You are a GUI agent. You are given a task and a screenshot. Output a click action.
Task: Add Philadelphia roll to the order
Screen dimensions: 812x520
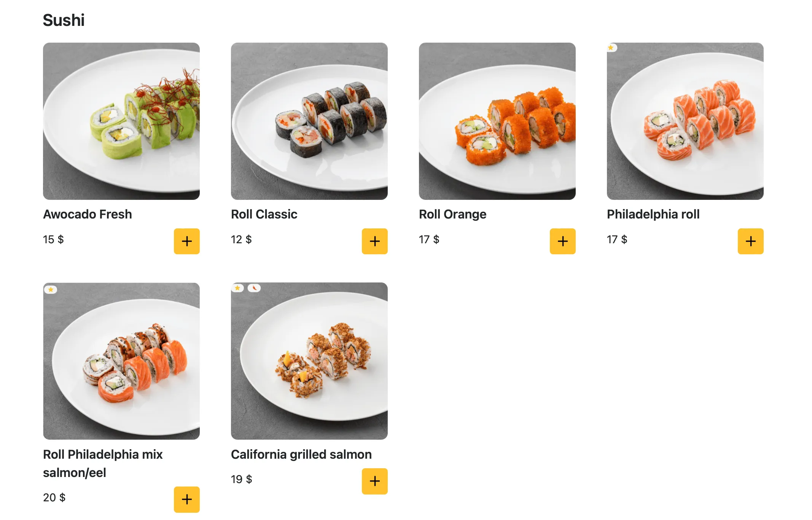[750, 241]
